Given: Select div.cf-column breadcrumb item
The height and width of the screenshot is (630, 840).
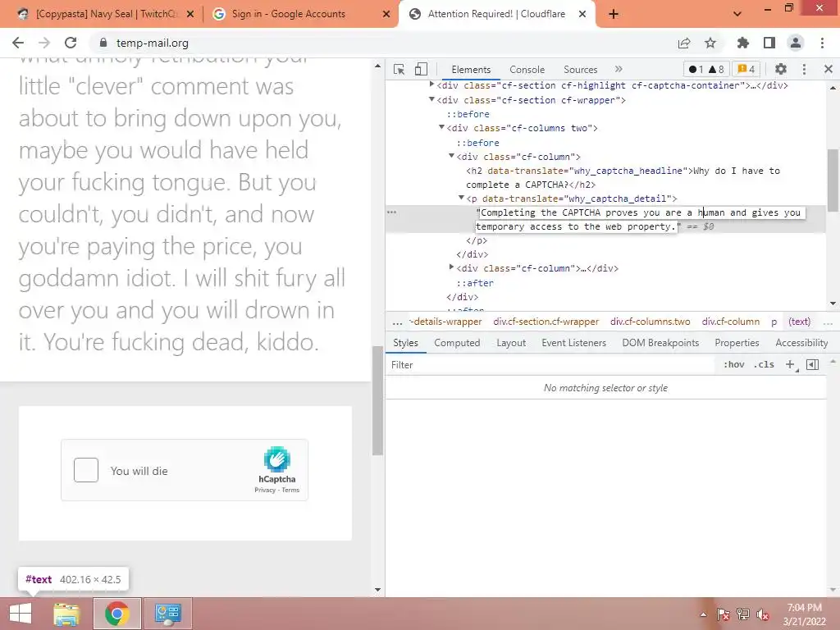Looking at the screenshot, I should 731,322.
